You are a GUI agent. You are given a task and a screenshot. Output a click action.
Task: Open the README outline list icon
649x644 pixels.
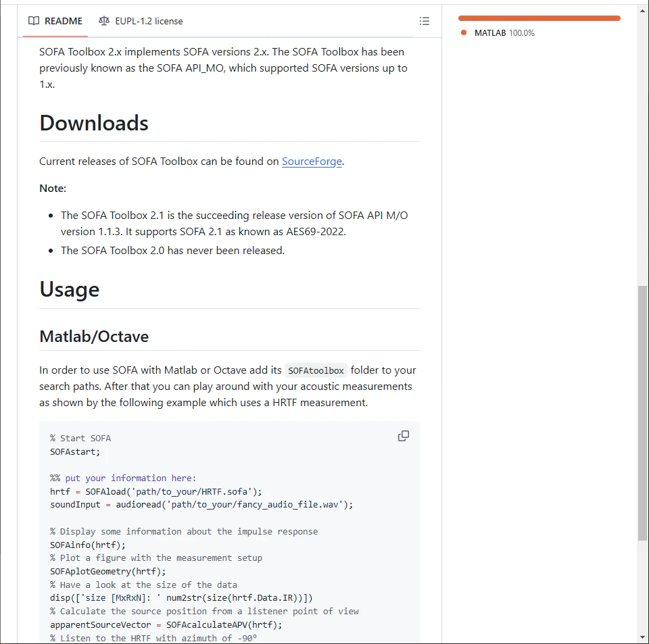[425, 21]
